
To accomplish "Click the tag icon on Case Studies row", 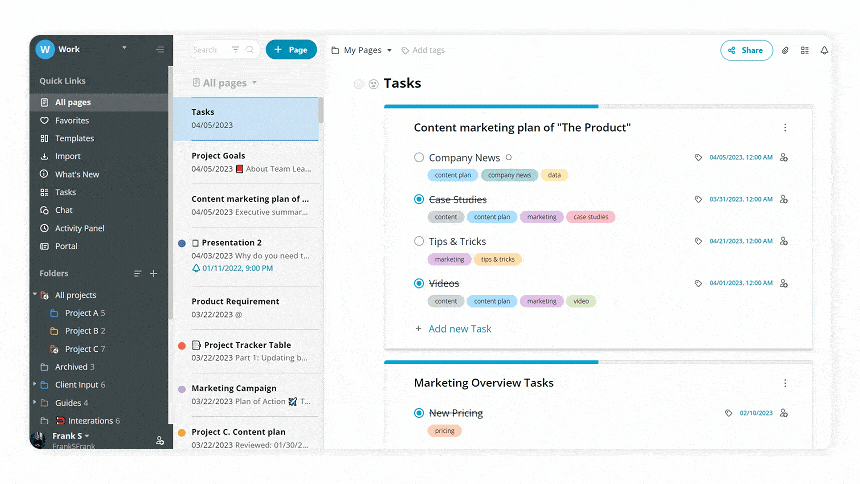I will [698, 199].
